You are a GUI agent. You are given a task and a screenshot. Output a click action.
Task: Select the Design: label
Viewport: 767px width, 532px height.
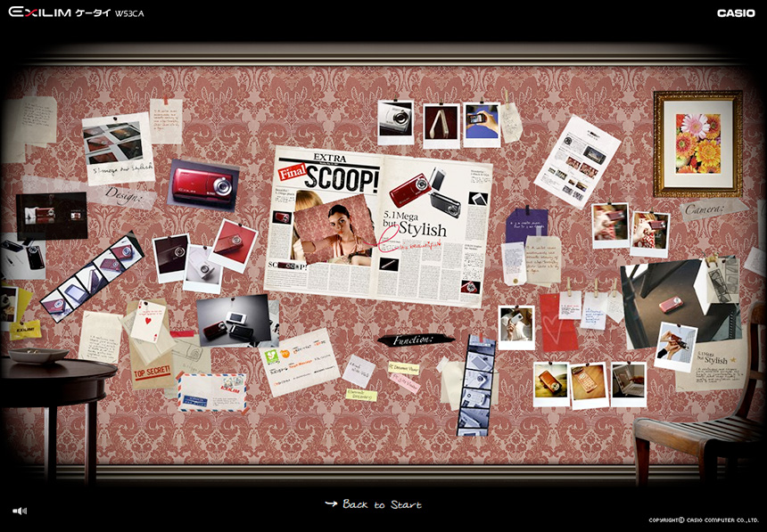tap(123, 194)
